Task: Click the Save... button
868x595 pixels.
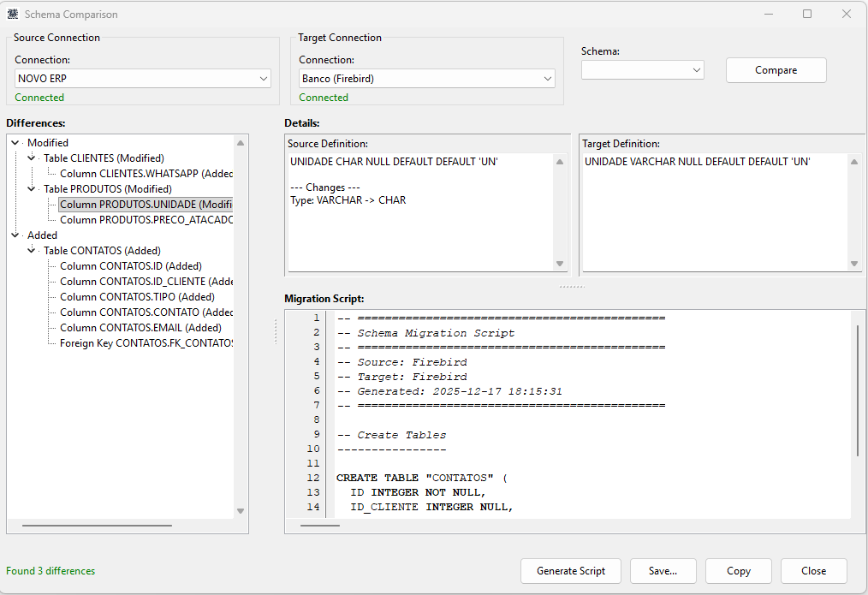Action: [x=663, y=571]
